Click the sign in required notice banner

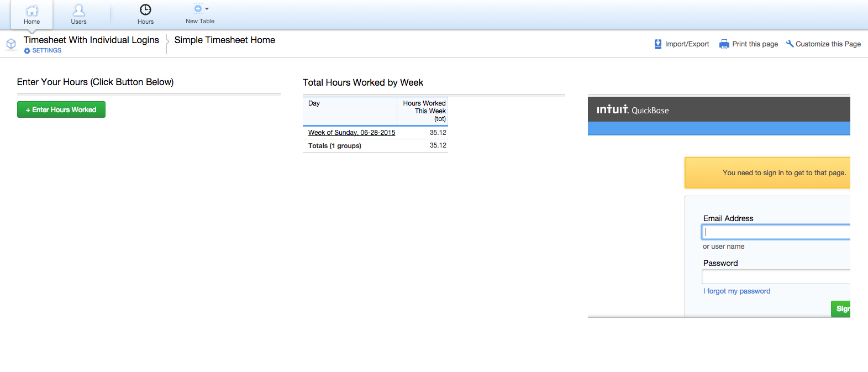767,172
